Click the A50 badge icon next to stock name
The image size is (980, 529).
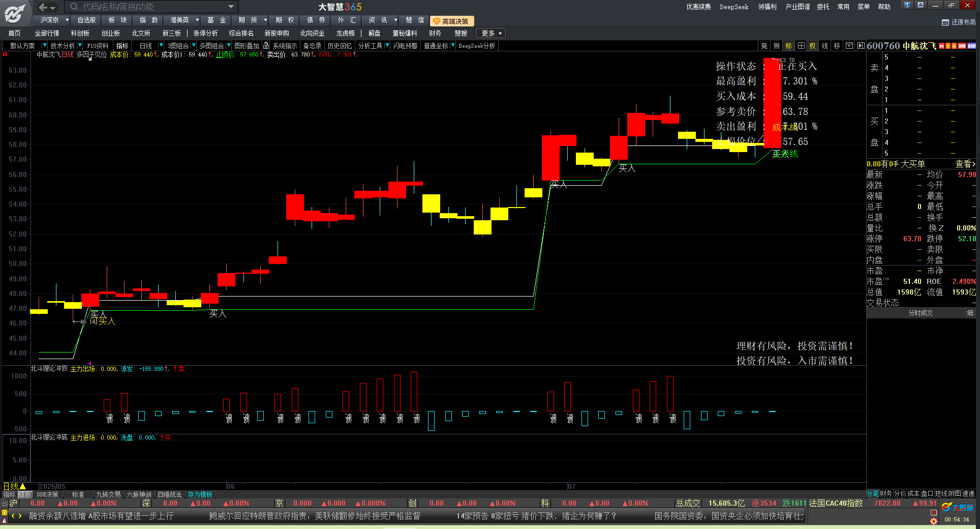click(971, 46)
